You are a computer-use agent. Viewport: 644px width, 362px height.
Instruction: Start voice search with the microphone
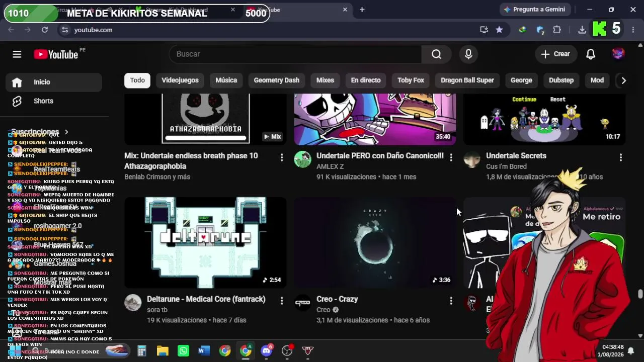pyautogui.click(x=468, y=54)
